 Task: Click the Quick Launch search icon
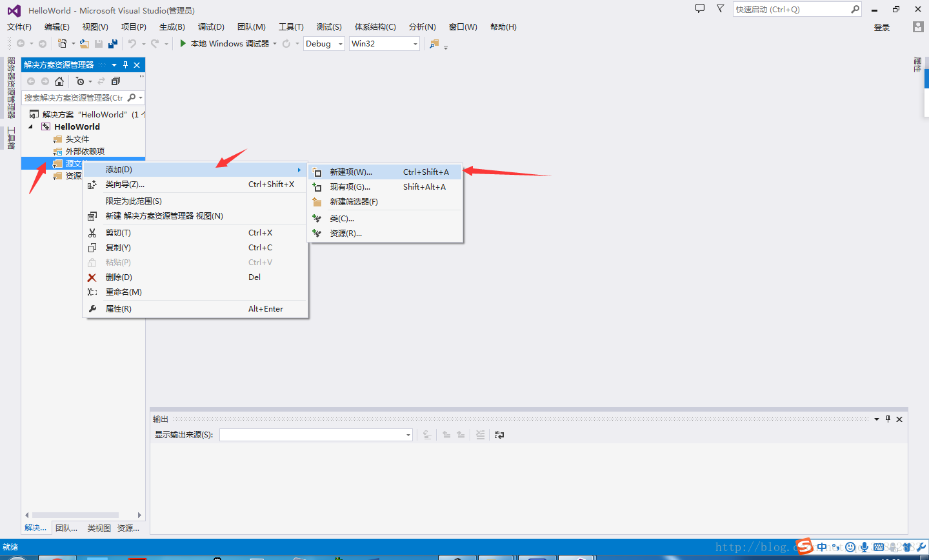[x=855, y=9]
